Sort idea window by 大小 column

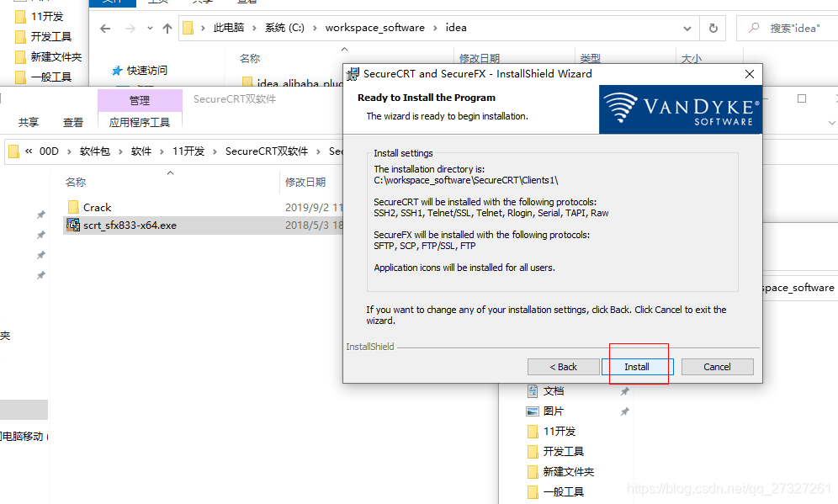[691, 58]
